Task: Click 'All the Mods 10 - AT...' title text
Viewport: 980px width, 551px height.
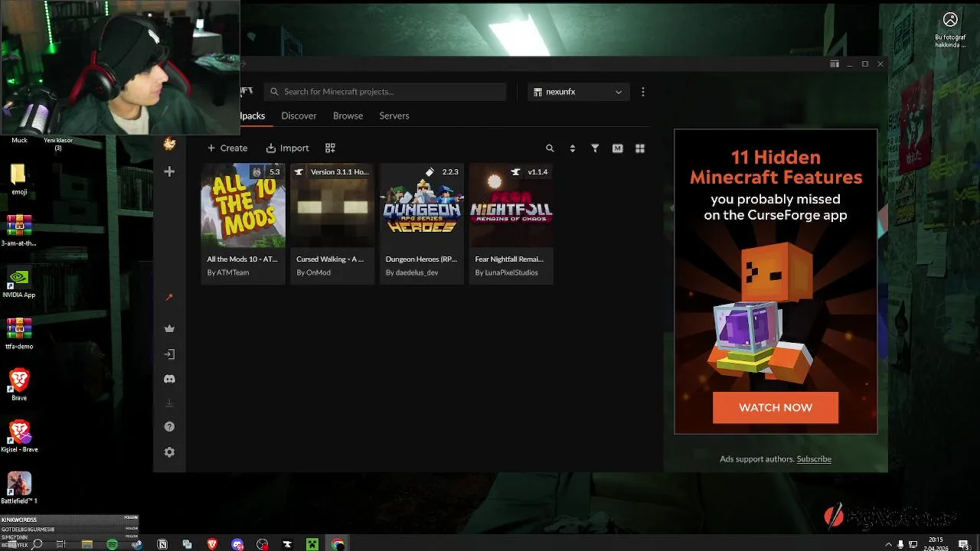Action: click(242, 259)
